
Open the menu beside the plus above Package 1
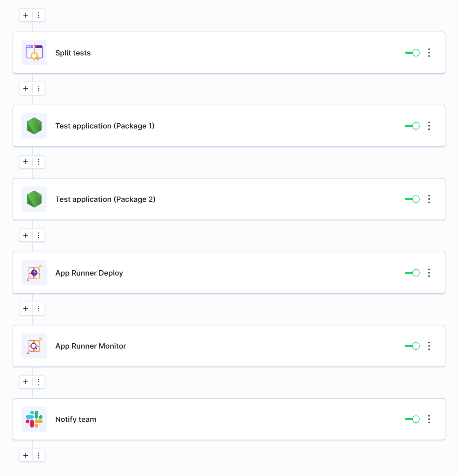click(x=39, y=88)
